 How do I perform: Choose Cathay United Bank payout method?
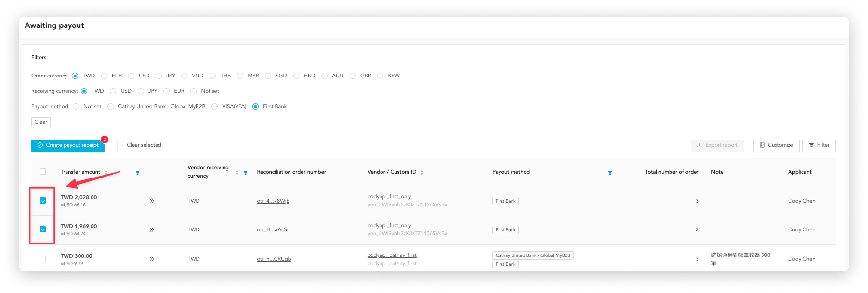111,107
